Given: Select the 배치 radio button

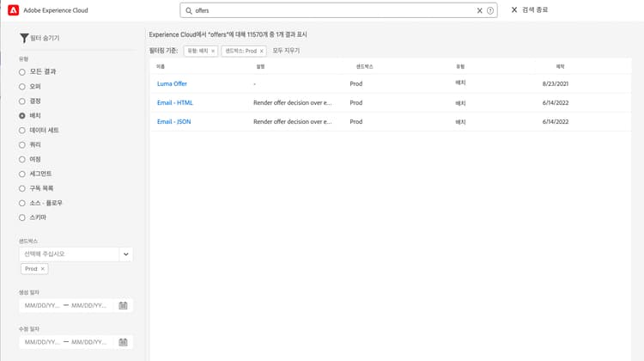Looking at the screenshot, I should pyautogui.click(x=22, y=116).
